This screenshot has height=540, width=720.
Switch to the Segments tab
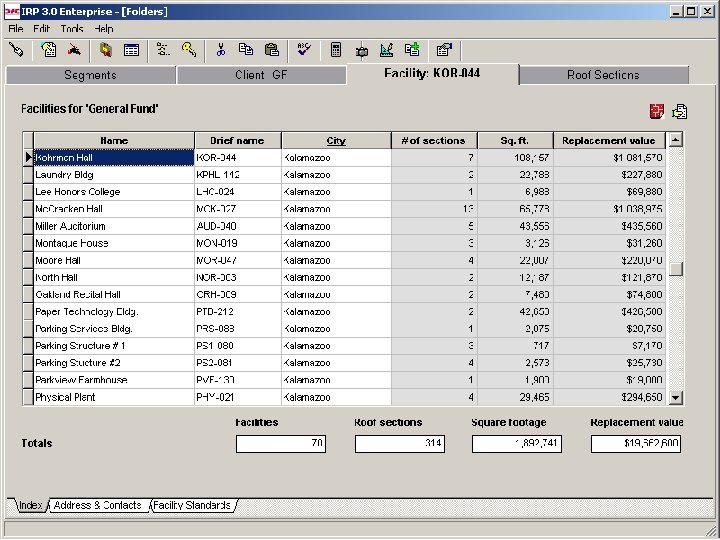click(x=90, y=75)
